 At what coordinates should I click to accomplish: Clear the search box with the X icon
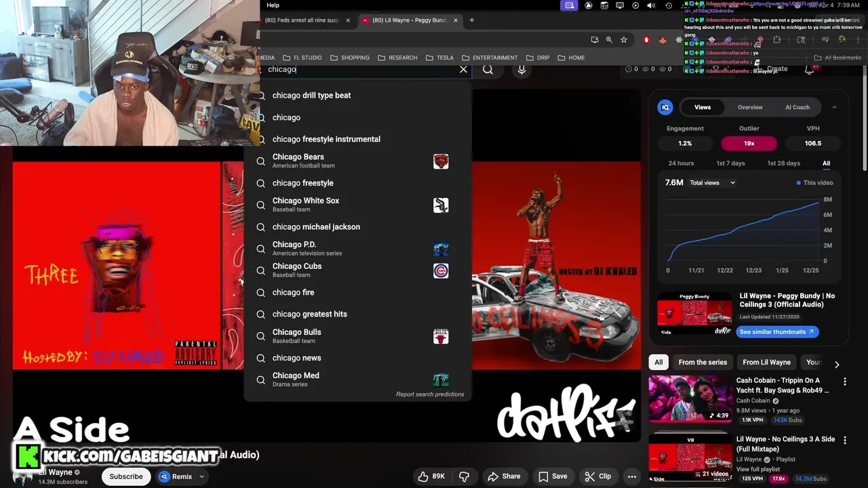464,69
